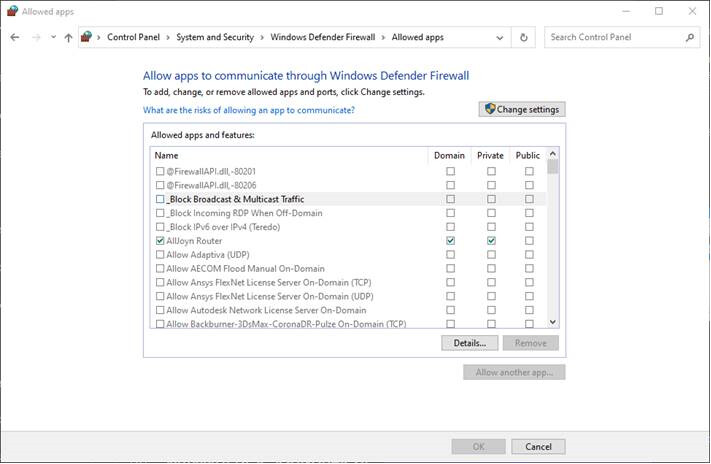Click the Change settings button

pyautogui.click(x=521, y=109)
